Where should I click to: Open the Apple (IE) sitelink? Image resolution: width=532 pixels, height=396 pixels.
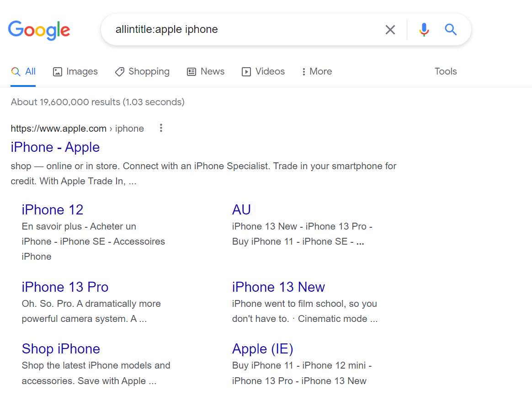pyautogui.click(x=262, y=349)
